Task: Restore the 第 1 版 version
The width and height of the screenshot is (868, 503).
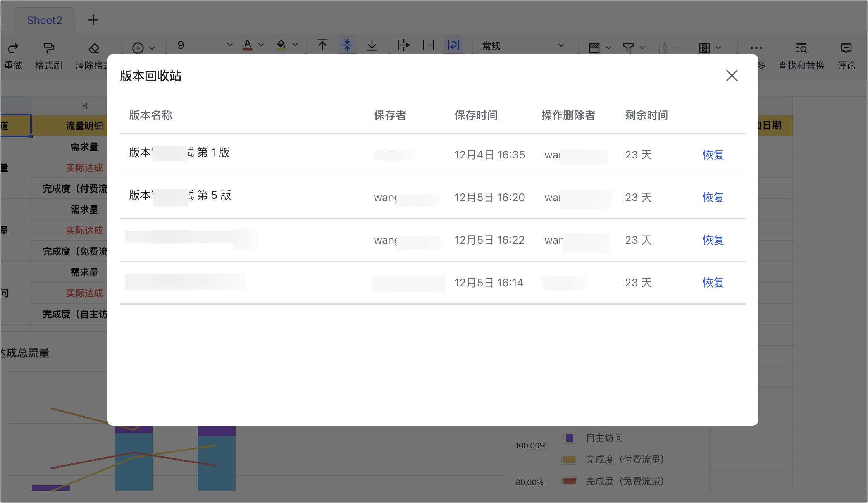Action: pos(713,155)
